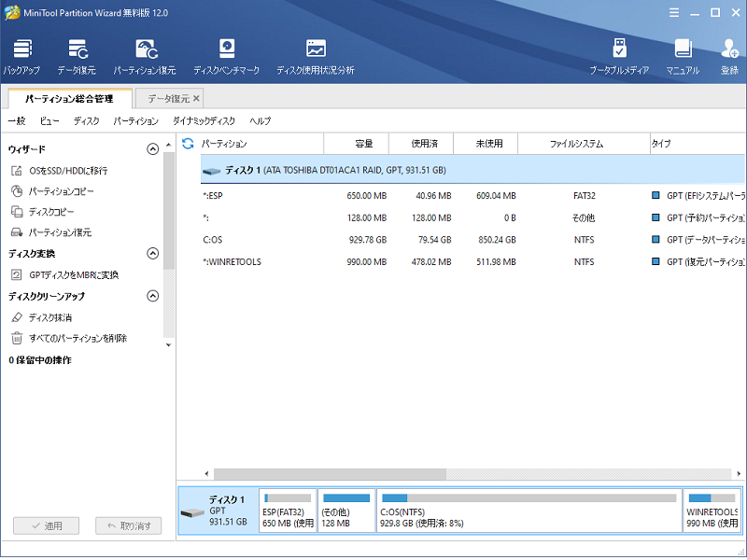
Task: Click down arrow of sidebar scrollbar
Action: tap(169, 344)
